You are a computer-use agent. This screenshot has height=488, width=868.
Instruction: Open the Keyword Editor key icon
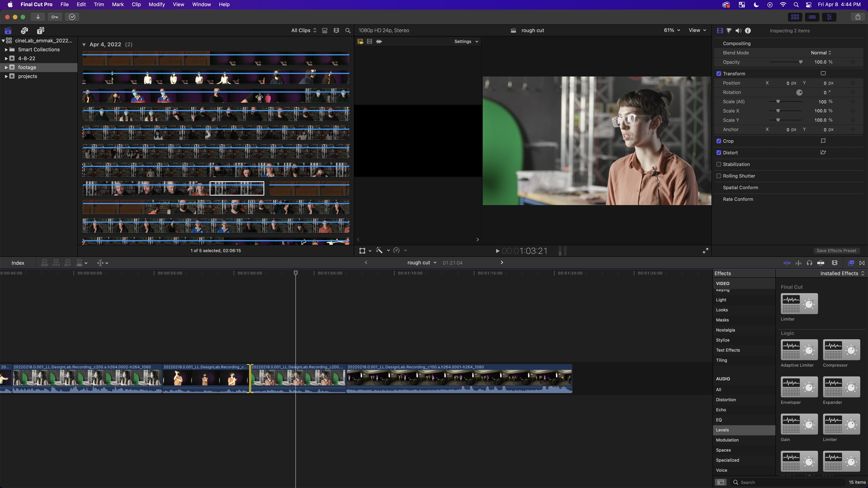click(x=55, y=17)
